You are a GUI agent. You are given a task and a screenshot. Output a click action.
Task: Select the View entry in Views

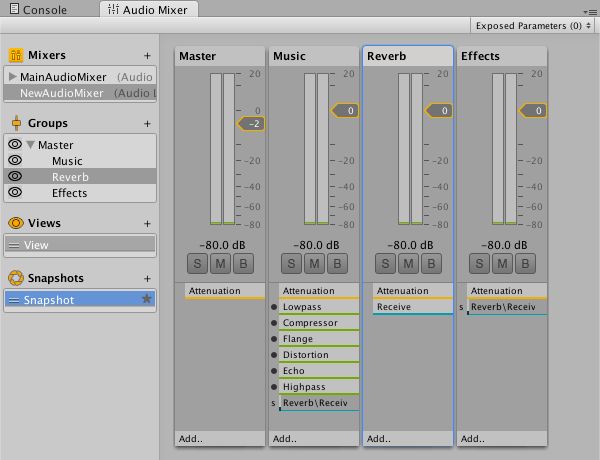coord(80,245)
